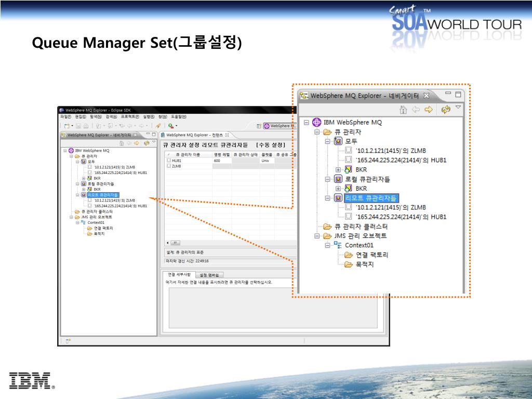
Task: Click the HUB1 icon under 리모트 큐관리자들 in the enlarged navigator
Action: point(349,217)
